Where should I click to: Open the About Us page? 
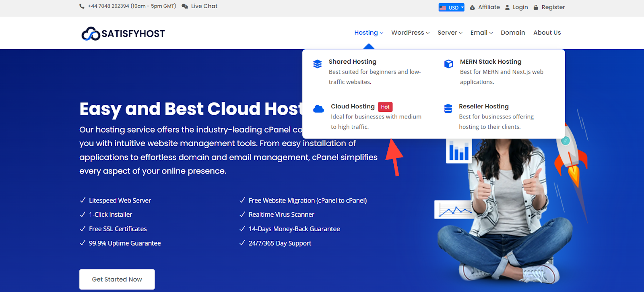coord(547,33)
